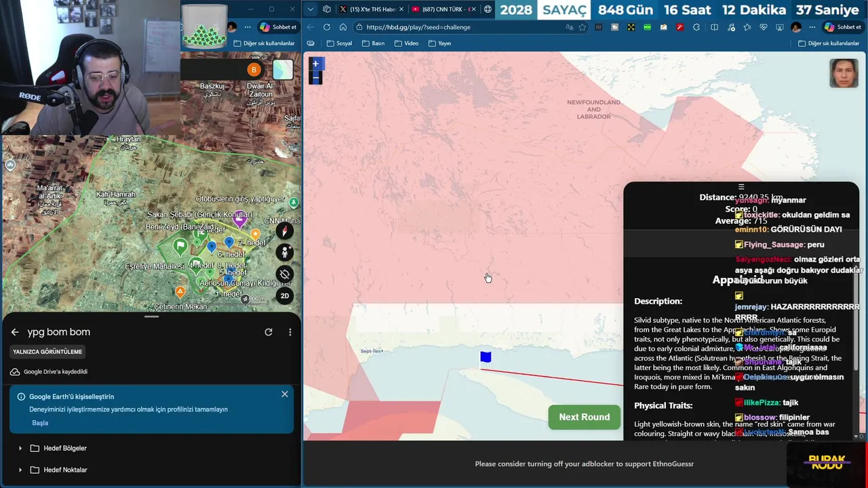Image resolution: width=868 pixels, height=488 pixels.
Task: Close the X'te THS Haber tab
Action: (401, 9)
